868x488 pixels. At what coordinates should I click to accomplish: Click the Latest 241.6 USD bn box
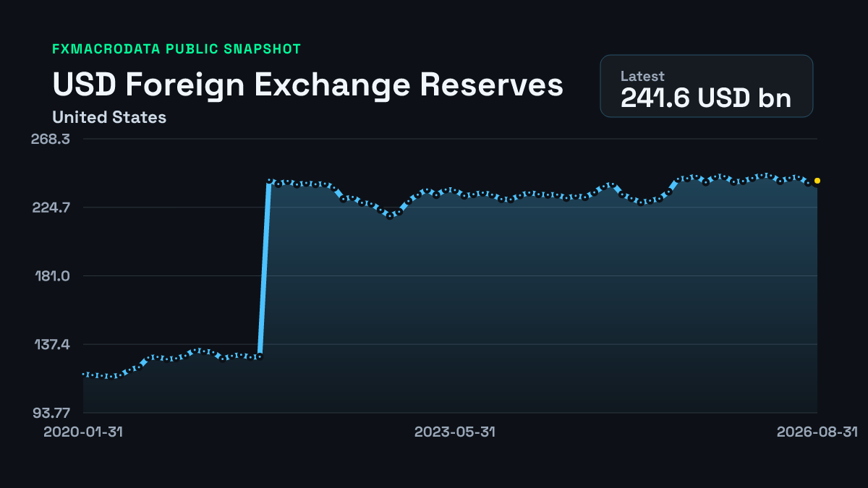click(x=706, y=86)
